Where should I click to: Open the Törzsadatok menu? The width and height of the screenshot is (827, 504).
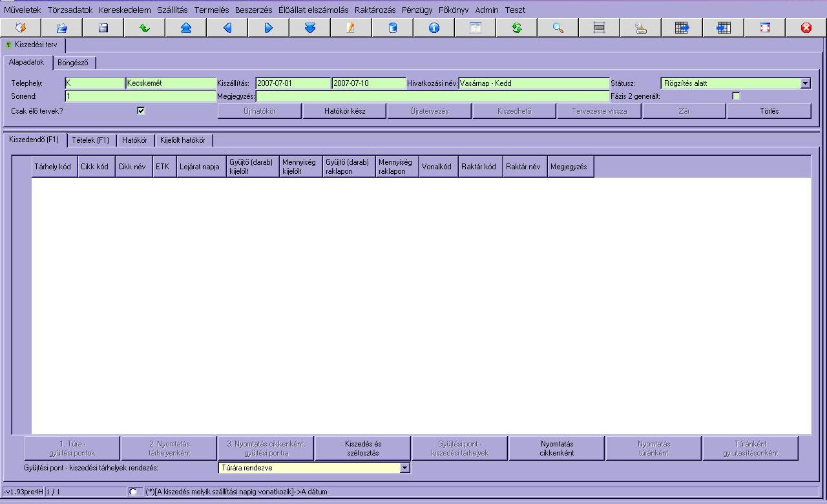(x=70, y=10)
